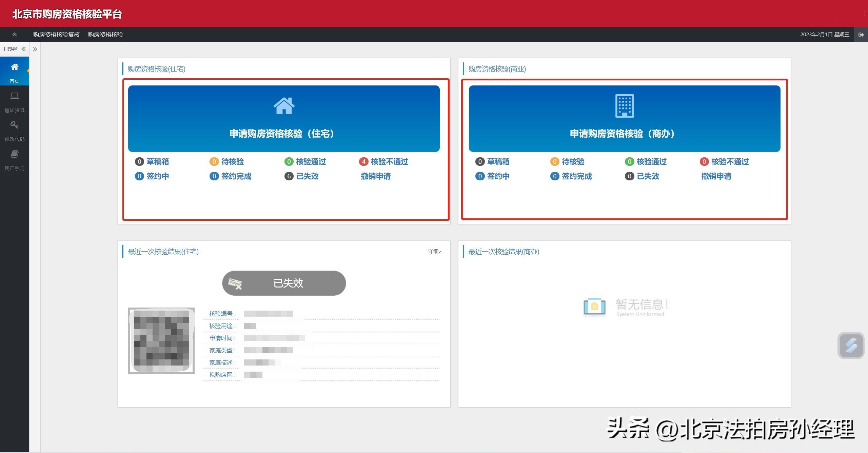Open residential 签约中 list
Viewport: 868px width, 453px height.
pyautogui.click(x=152, y=176)
